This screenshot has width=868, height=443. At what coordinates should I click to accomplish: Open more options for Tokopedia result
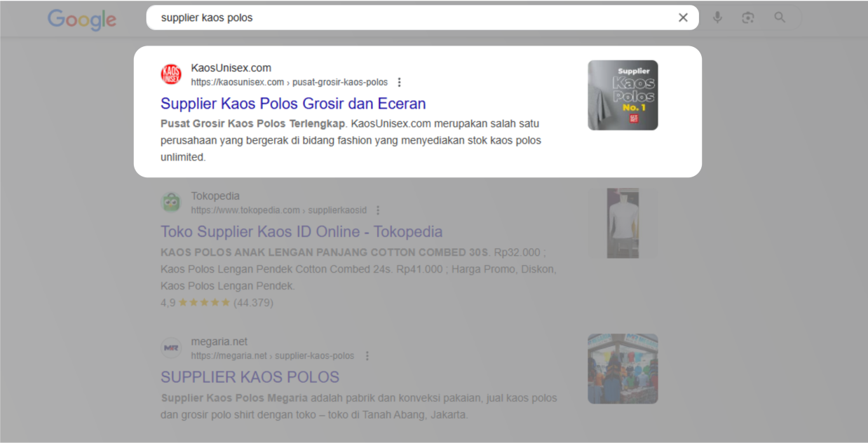point(378,210)
